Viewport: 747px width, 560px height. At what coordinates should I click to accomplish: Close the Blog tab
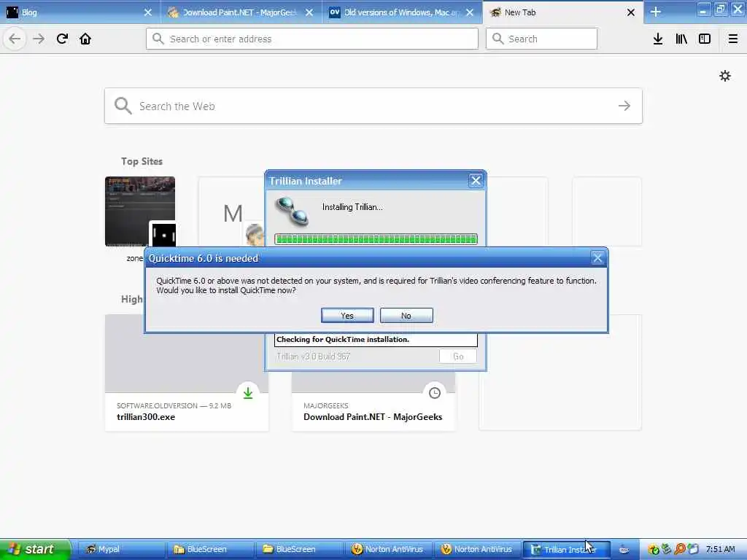click(x=148, y=12)
